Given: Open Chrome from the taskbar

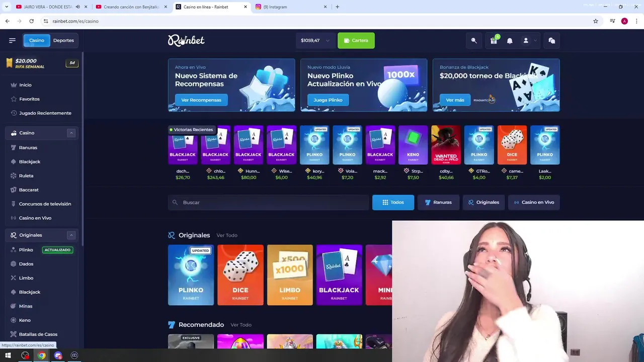Looking at the screenshot, I should pos(42,355).
